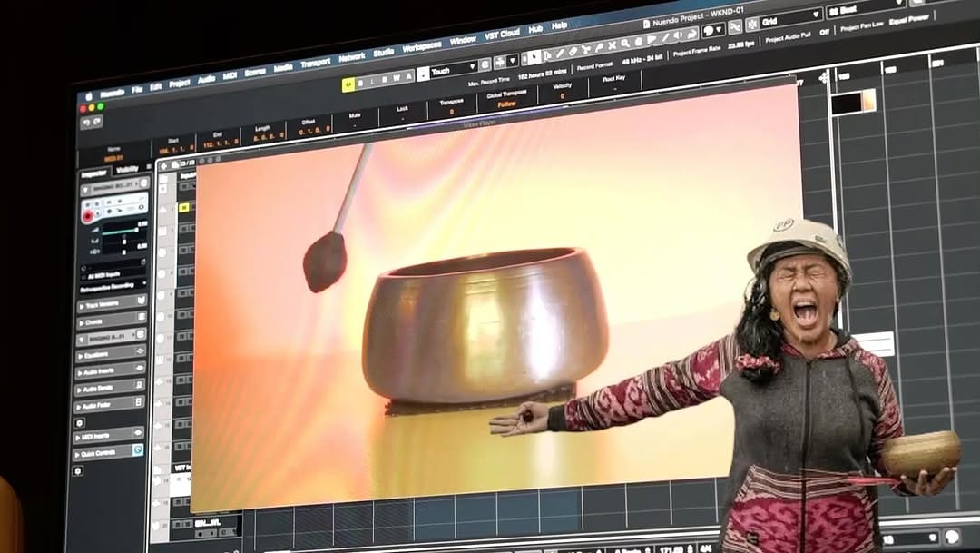Click the Global Transpose Follow value

[507, 104]
